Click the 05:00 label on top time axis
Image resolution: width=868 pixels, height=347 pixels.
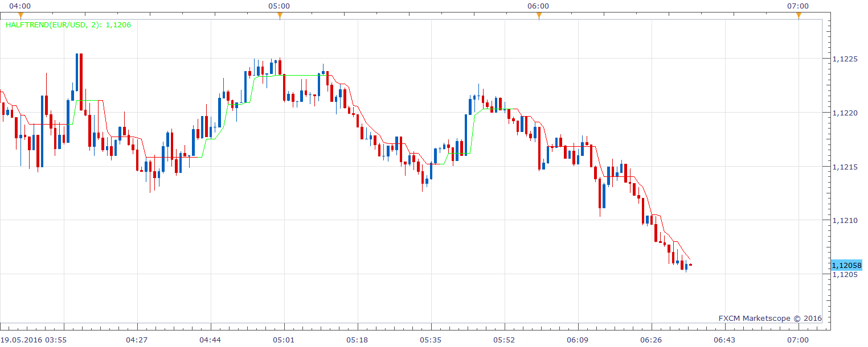(x=279, y=6)
